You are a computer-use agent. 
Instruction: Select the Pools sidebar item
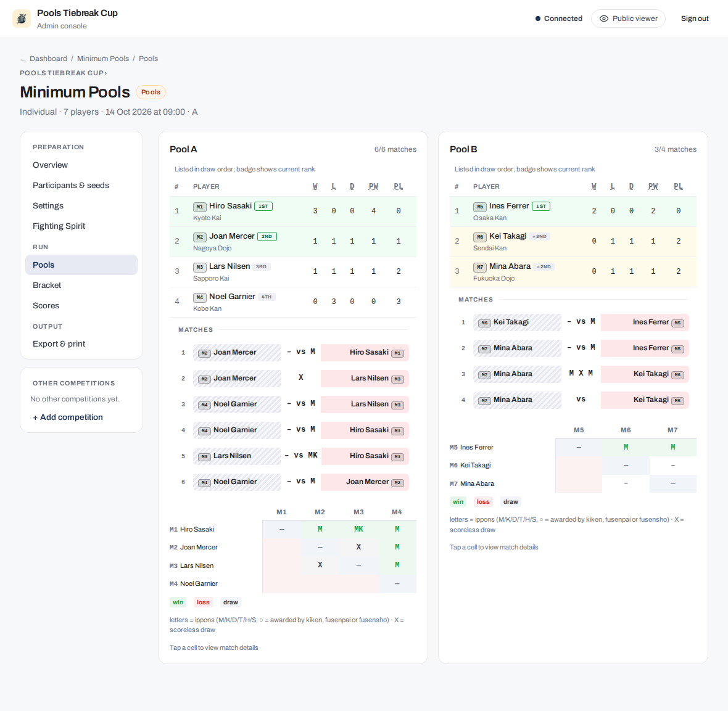coord(81,265)
